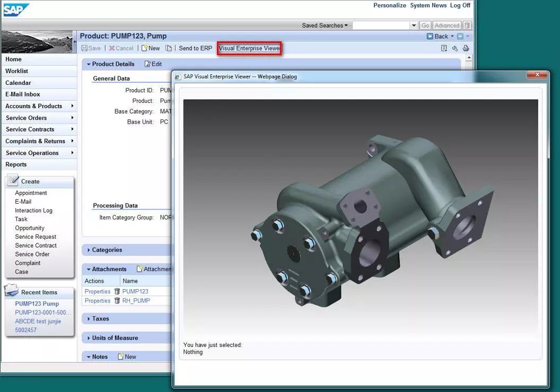Open recent item 5002457

[x=25, y=330]
